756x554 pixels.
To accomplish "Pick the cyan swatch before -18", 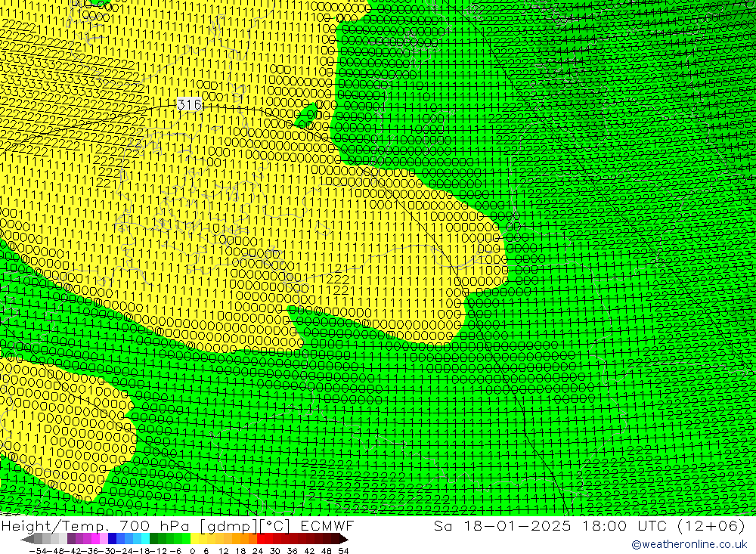I will (145, 539).
